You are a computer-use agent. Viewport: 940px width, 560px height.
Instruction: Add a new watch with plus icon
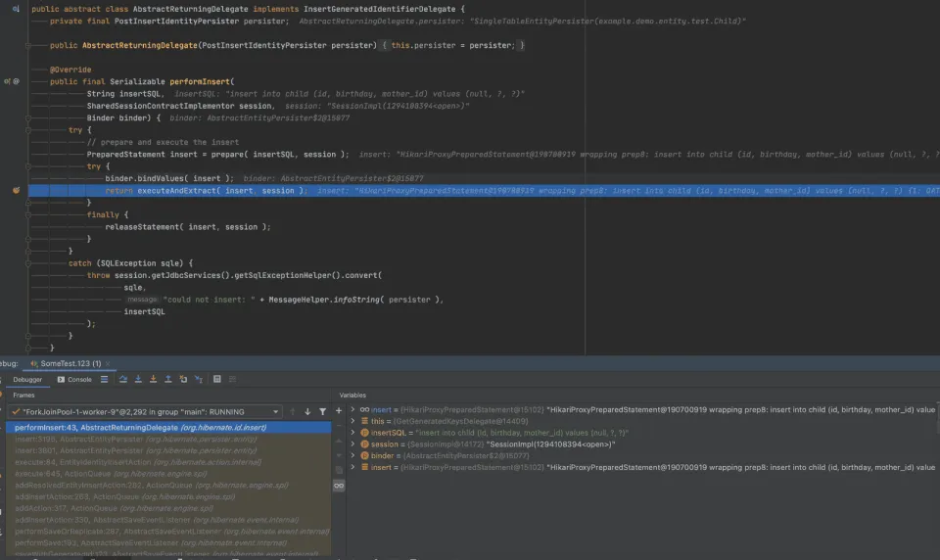coord(339,411)
